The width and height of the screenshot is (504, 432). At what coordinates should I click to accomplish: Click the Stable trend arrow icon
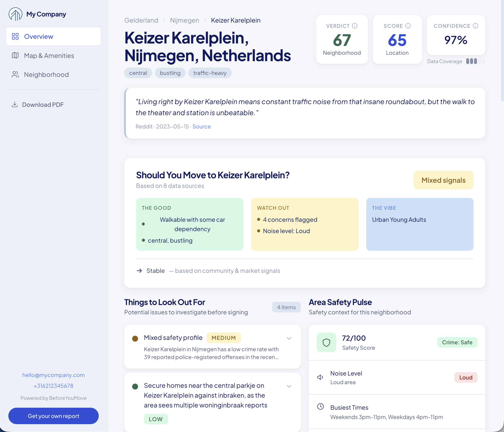140,271
